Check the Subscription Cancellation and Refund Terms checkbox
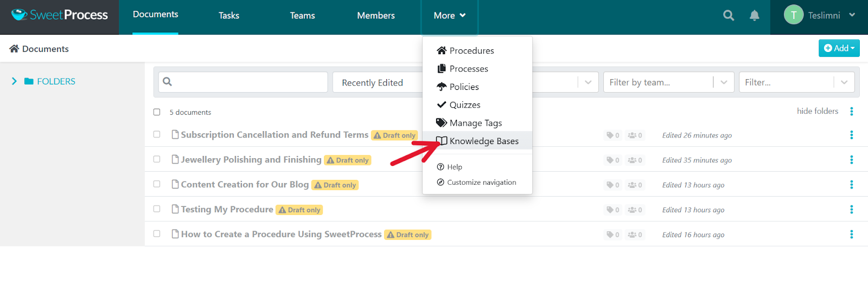Image resolution: width=868 pixels, height=286 pixels. click(x=157, y=134)
